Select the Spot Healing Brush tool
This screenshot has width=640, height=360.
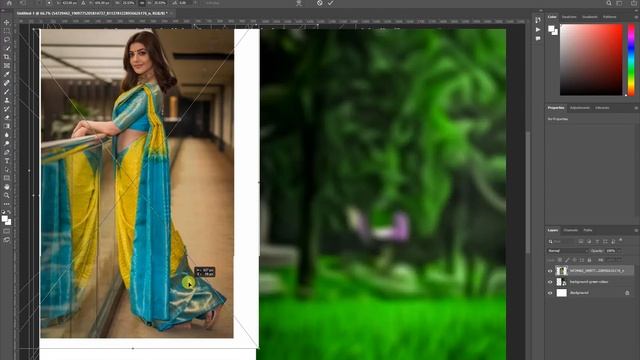pyautogui.click(x=7, y=83)
